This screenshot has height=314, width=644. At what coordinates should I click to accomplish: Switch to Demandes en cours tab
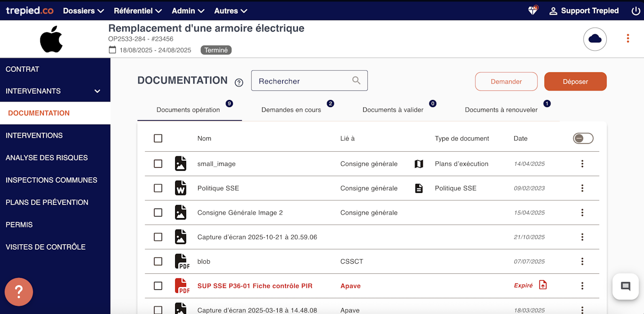pos(291,110)
